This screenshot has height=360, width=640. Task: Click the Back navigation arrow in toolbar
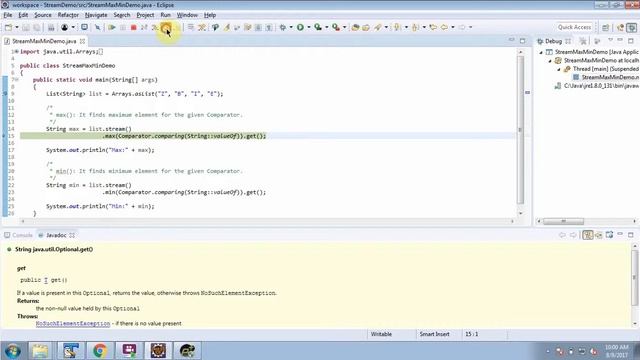[444, 27]
